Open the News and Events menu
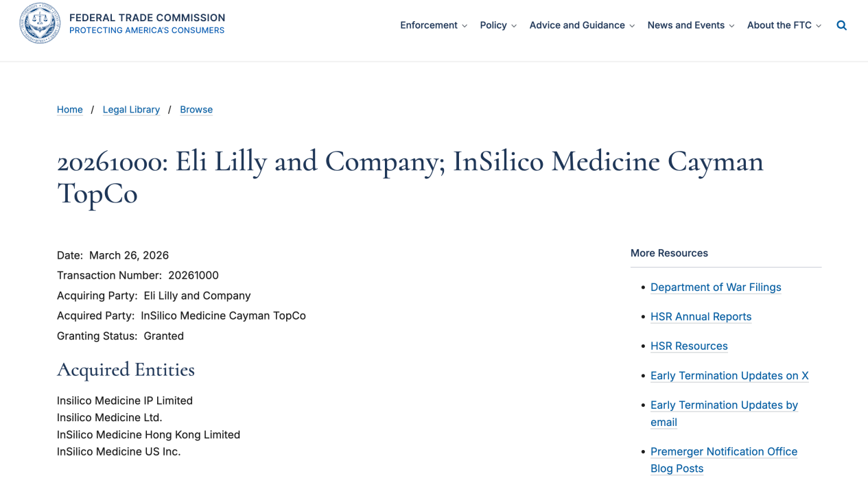This screenshot has height=485, width=868. (685, 25)
